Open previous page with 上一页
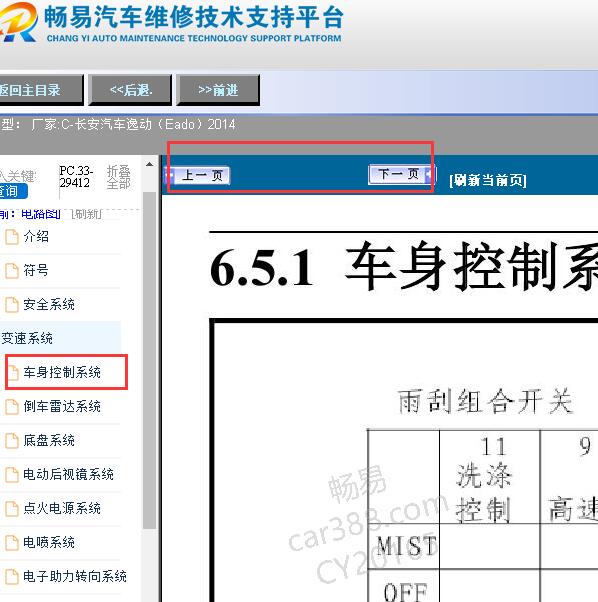Viewport: 598px width, 602px height. [198, 175]
